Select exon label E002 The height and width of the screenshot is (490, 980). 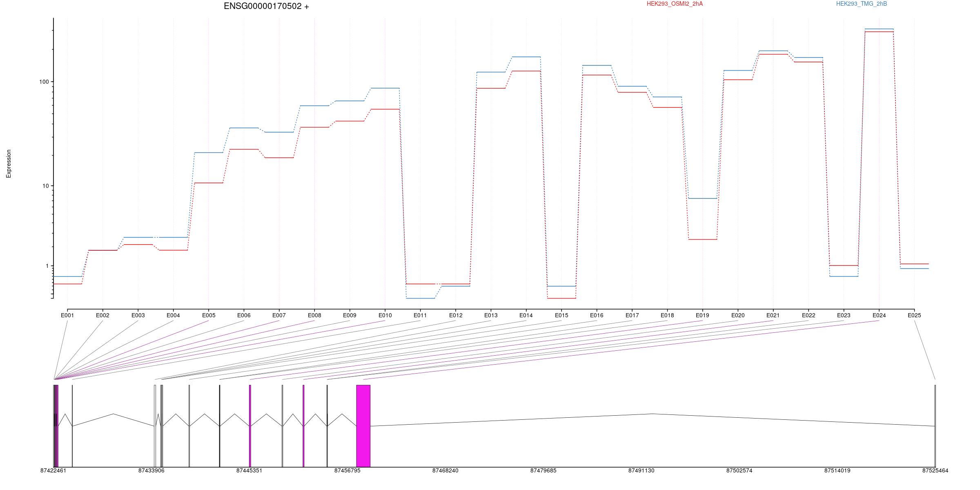click(x=102, y=315)
